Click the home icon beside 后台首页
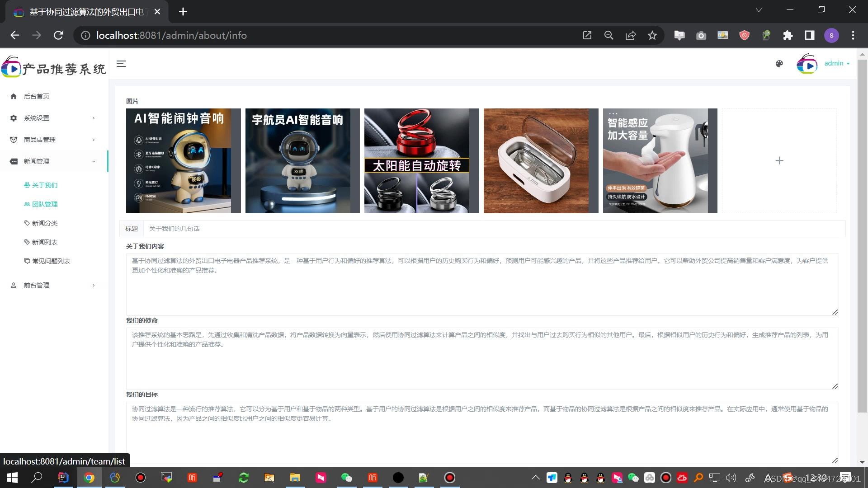 pyautogui.click(x=14, y=96)
